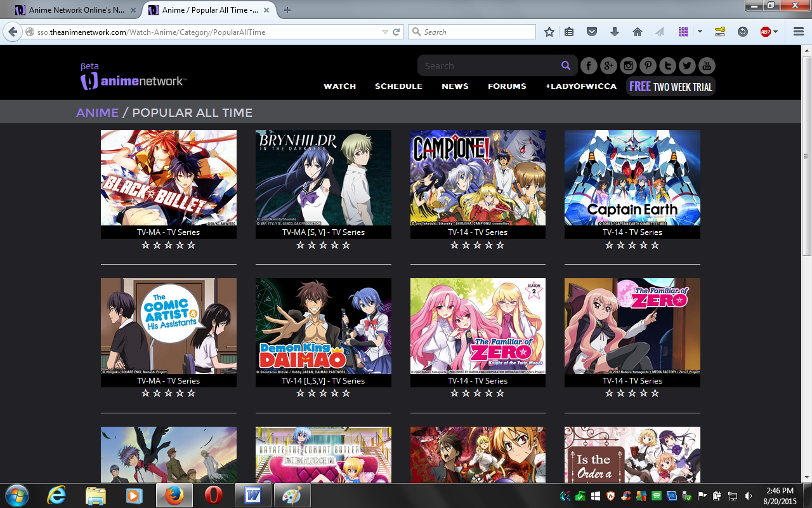Switch to the Anime Network Online's tab
The image size is (812, 508).
(x=76, y=10)
